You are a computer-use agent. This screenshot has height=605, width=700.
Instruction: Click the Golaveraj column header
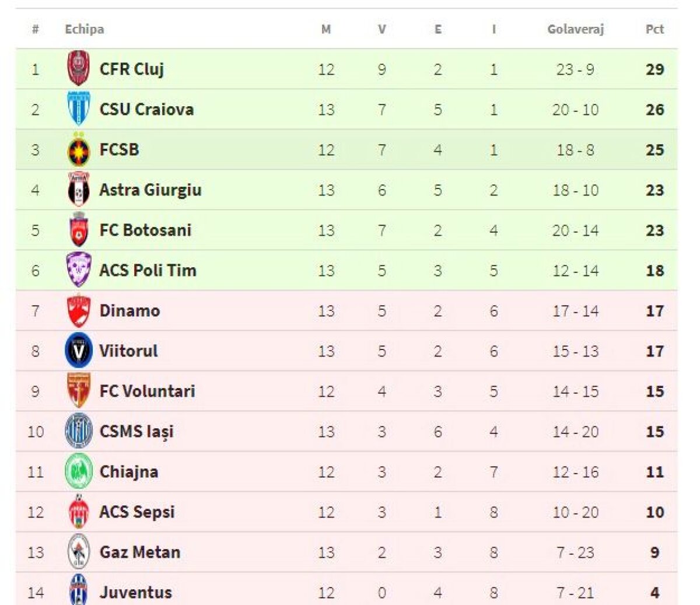coord(575,29)
